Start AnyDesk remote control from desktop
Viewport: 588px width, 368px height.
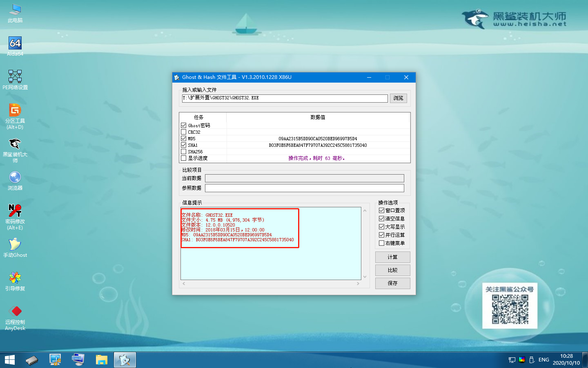15,311
